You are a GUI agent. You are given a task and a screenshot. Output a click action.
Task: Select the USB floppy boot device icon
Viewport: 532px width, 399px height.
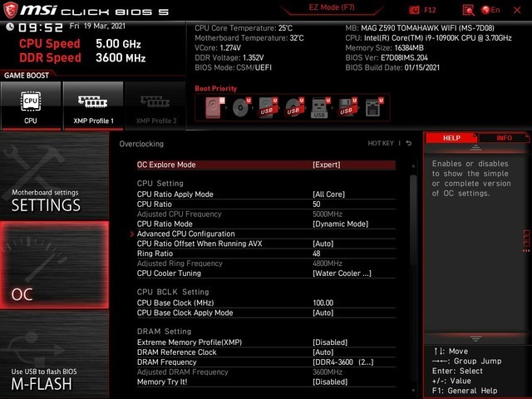347,107
